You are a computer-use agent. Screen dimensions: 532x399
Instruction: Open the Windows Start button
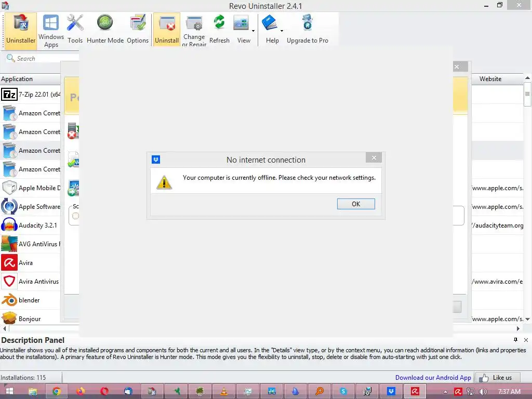tap(9, 391)
